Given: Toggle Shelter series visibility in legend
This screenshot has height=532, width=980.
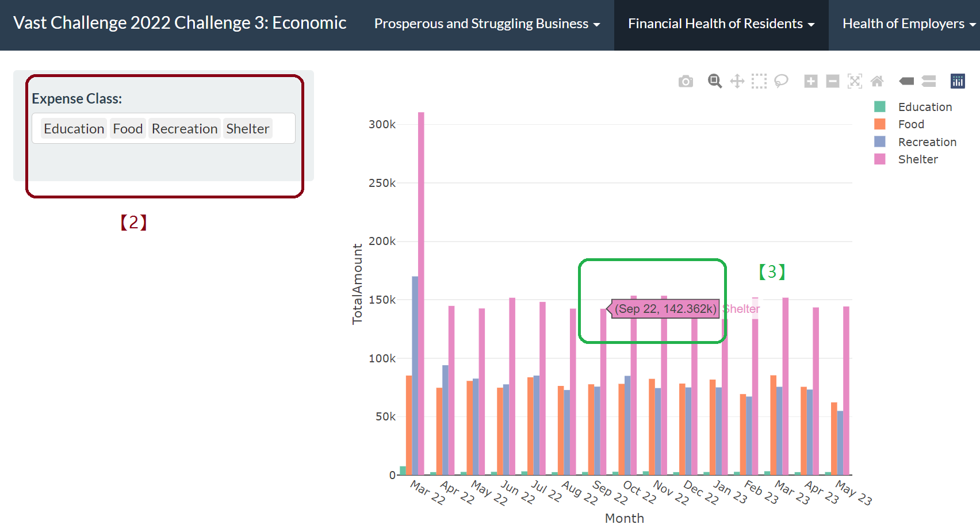Looking at the screenshot, I should pyautogui.click(x=918, y=159).
